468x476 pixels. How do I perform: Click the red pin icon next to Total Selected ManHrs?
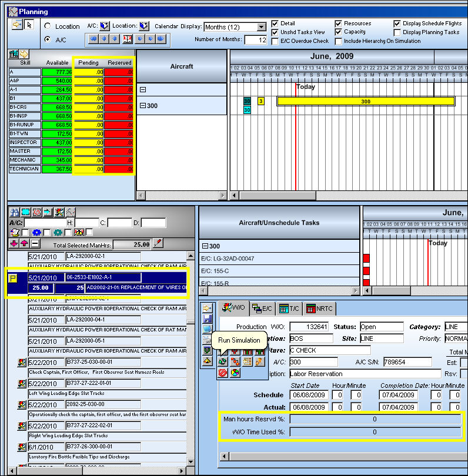pyautogui.click(x=158, y=243)
